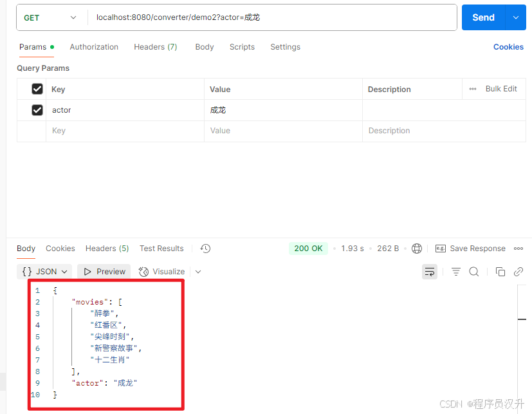Open the Headers (7) request tab
Screen dimensions: 532x414
pyautogui.click(x=156, y=47)
